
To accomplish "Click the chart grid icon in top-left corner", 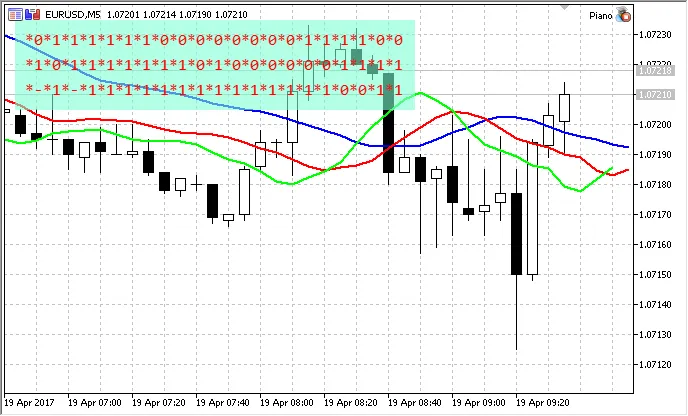I will [x=13, y=15].
